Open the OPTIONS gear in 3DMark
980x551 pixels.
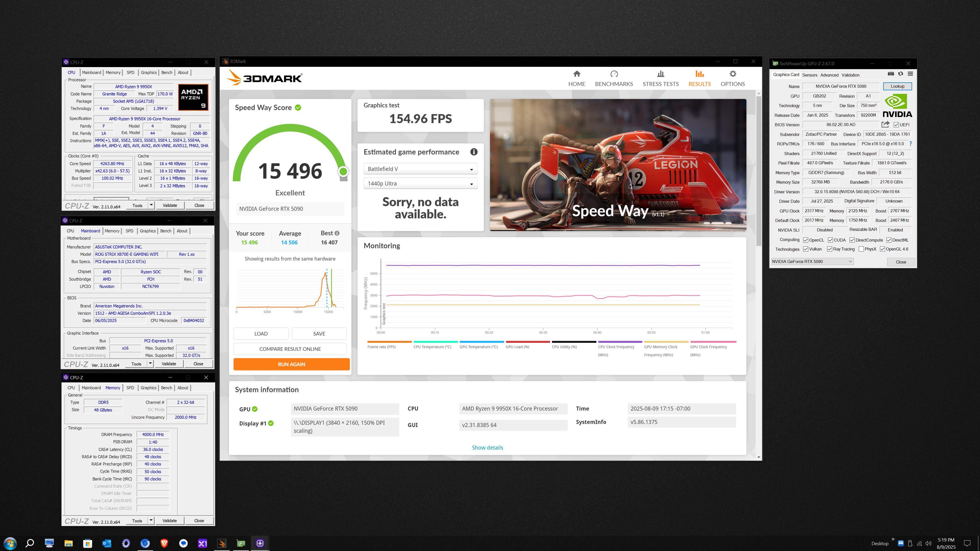733,74
